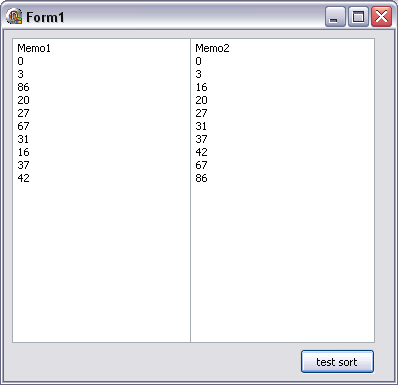Click the value 0 in Memo1
398x385 pixels.
(21, 61)
